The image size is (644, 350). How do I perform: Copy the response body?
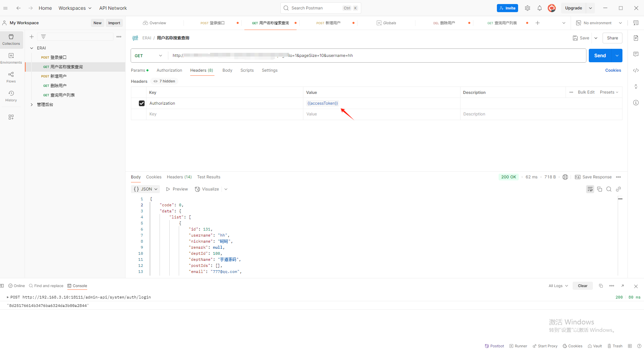tap(600, 189)
